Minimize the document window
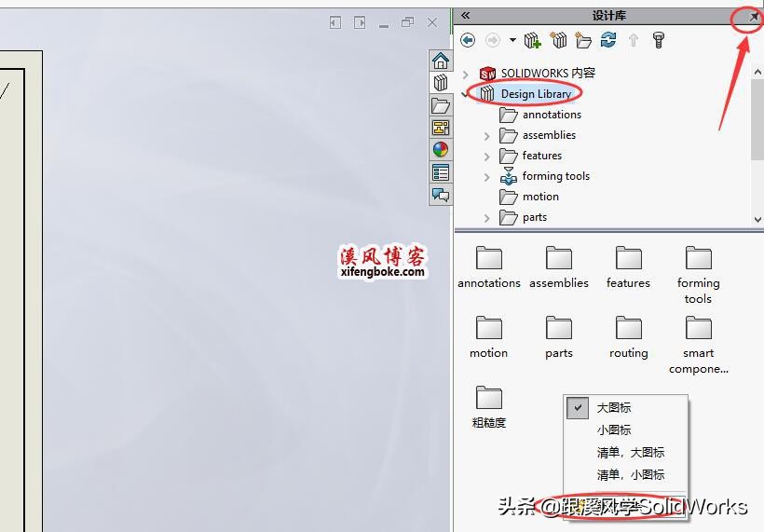764x532 pixels. click(384, 25)
